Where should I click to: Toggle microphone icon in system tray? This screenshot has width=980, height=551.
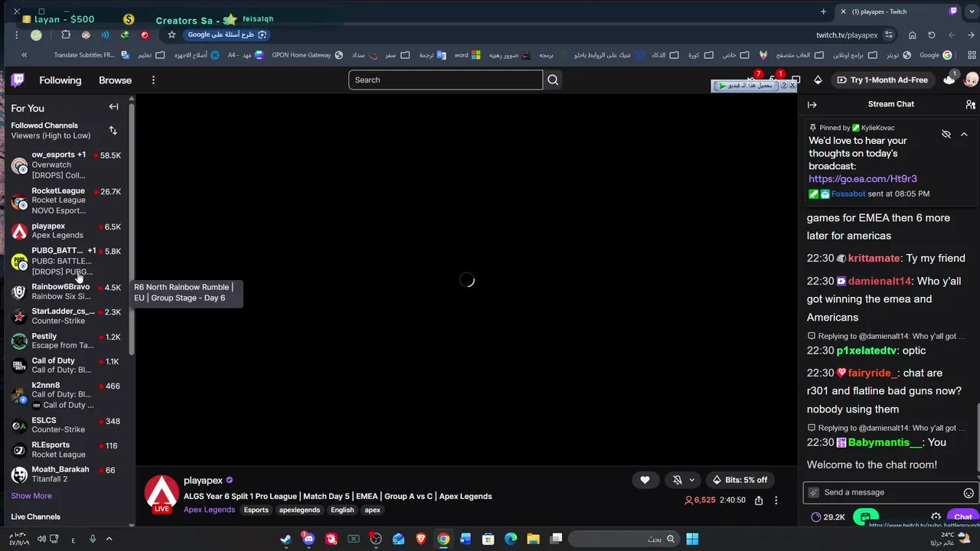[x=93, y=539]
